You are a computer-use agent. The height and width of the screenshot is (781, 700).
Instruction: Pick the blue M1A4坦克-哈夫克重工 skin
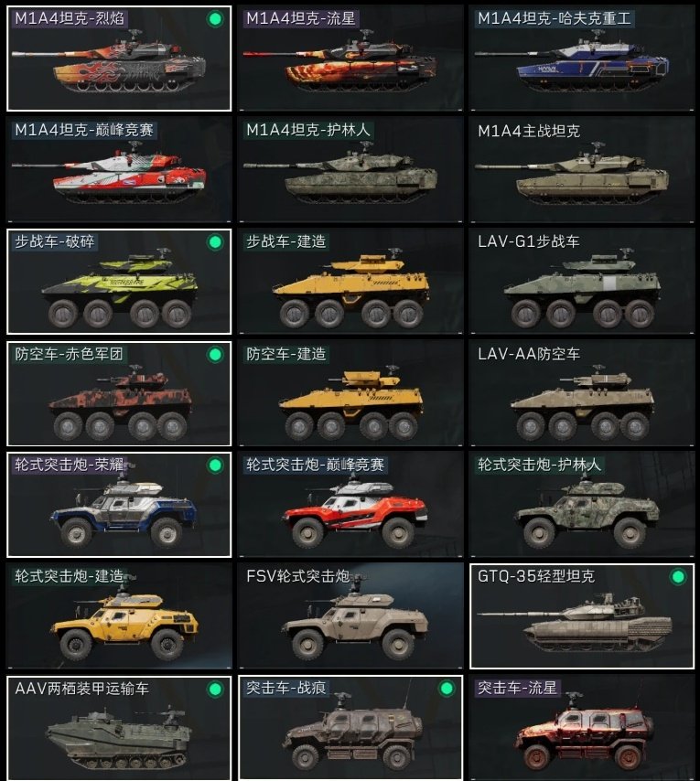click(582, 59)
